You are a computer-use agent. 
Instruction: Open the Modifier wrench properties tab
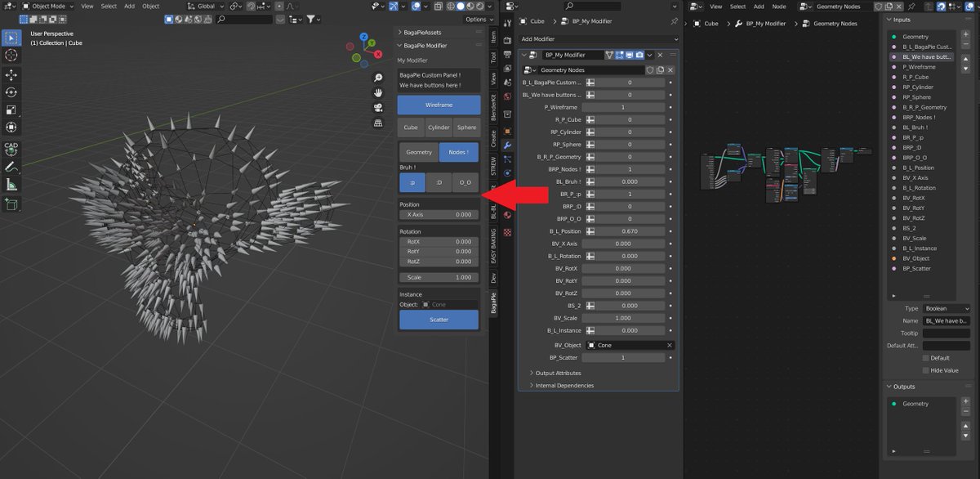(507, 145)
